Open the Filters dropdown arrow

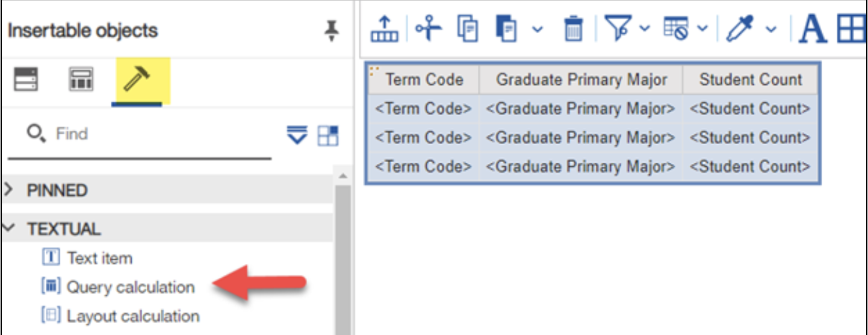click(644, 29)
